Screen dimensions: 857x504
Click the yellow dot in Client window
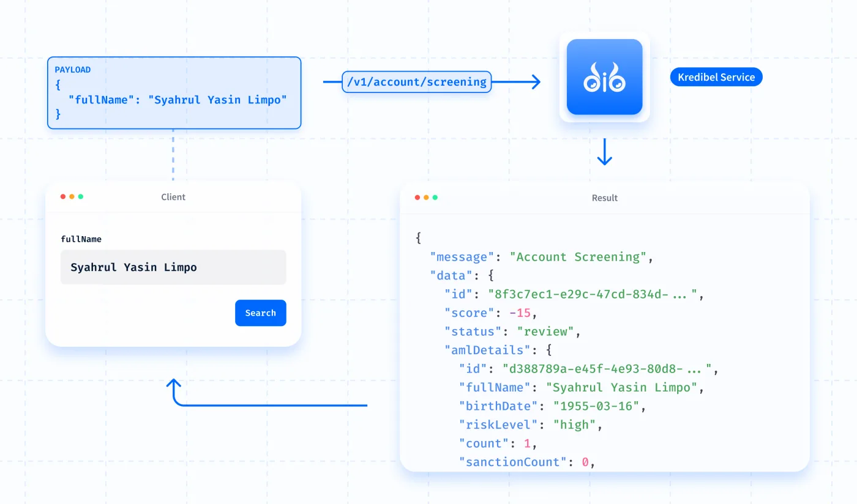72,197
